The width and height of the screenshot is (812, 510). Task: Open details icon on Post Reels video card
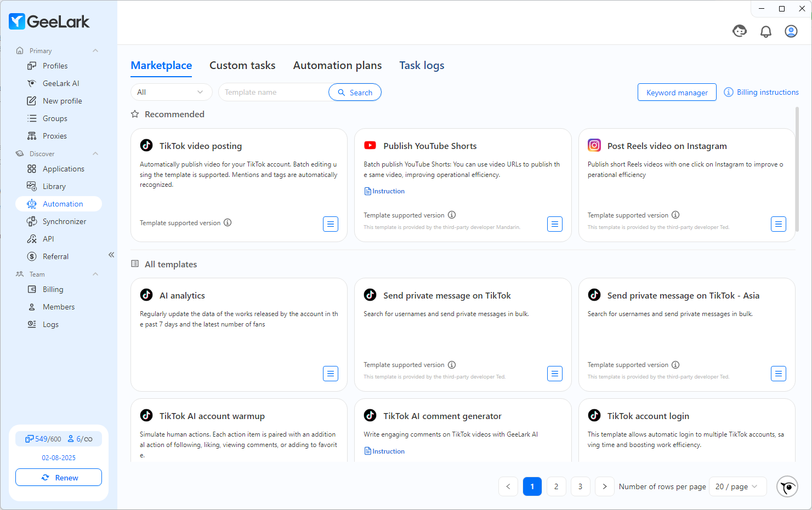(x=779, y=224)
